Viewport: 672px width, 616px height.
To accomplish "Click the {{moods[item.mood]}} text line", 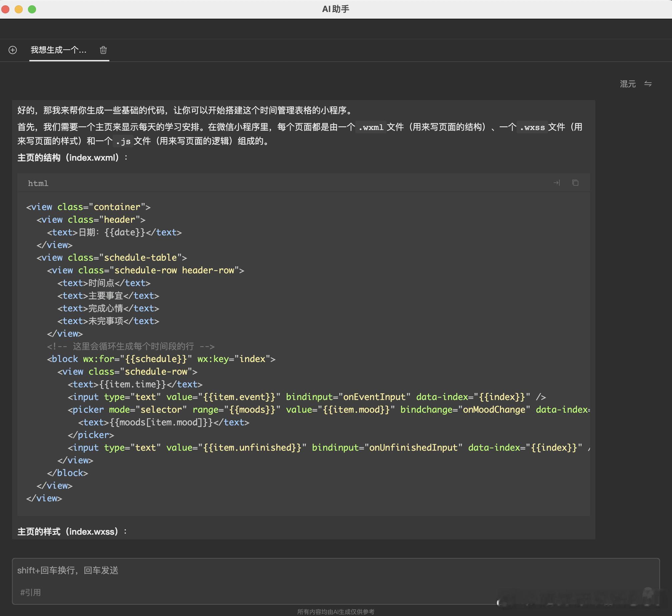I will [x=164, y=422].
